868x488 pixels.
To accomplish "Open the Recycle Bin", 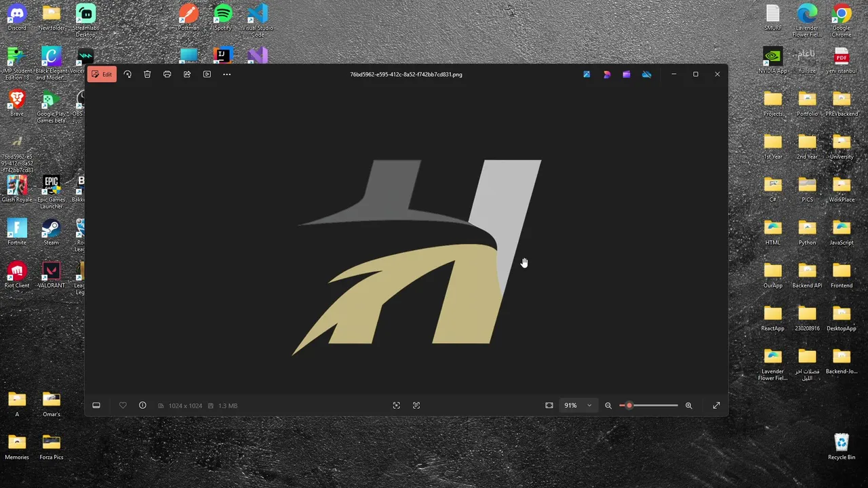I will pyautogui.click(x=842, y=447).
